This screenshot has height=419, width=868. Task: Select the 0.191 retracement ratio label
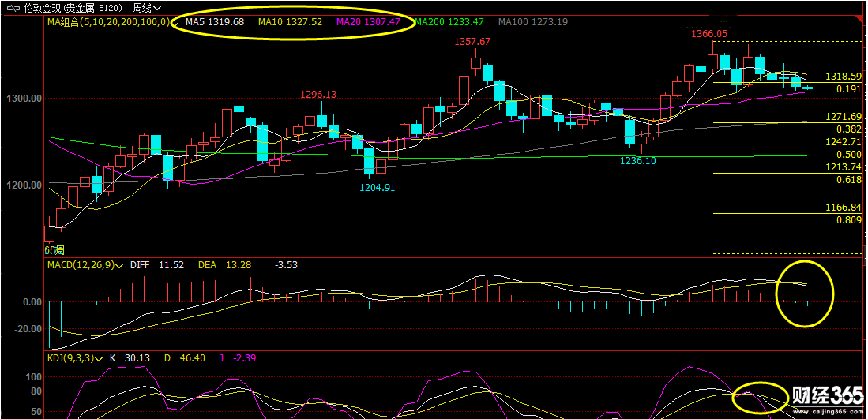tap(848, 89)
